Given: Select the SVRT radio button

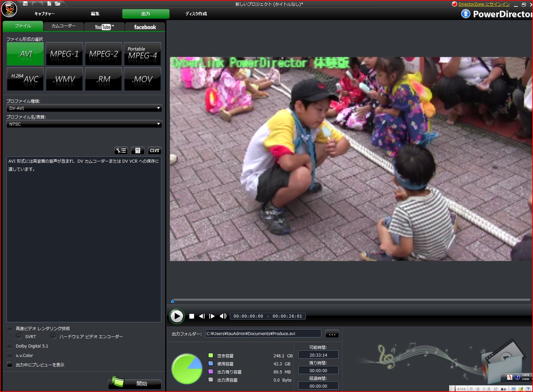Looking at the screenshot, I should (19, 336).
